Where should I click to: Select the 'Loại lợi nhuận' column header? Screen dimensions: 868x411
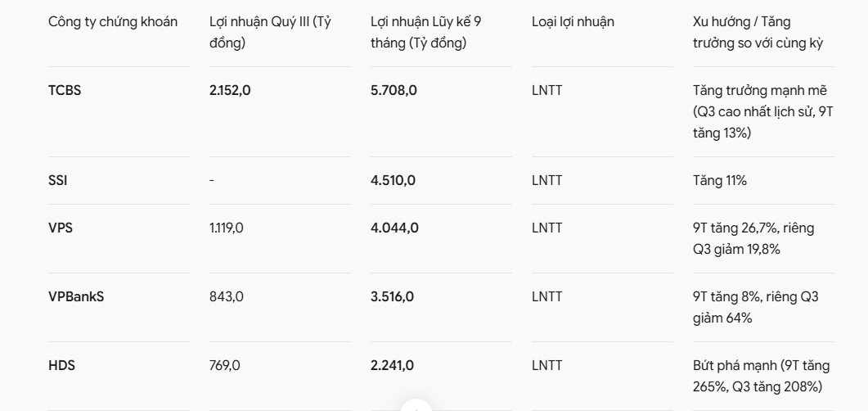point(573,21)
